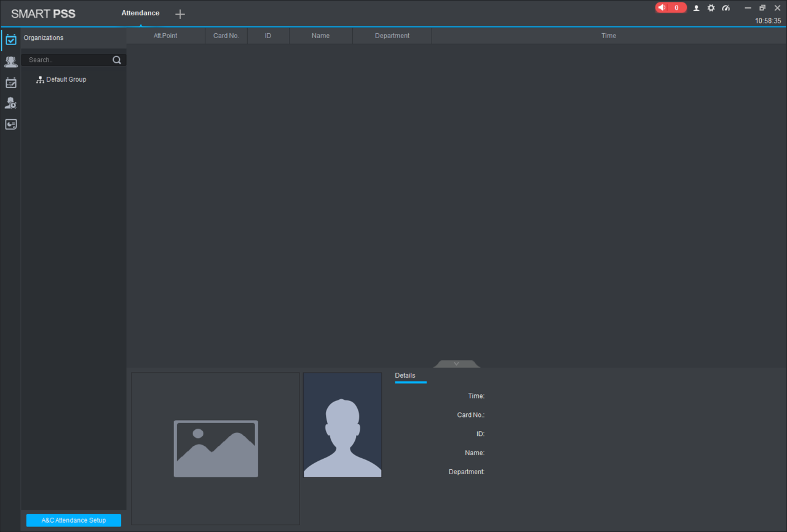Open the person-with-clock sidebar icon

[10, 103]
